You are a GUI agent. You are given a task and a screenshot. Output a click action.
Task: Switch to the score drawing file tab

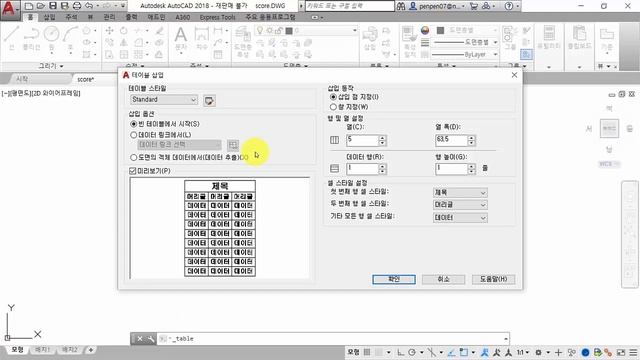click(86, 79)
